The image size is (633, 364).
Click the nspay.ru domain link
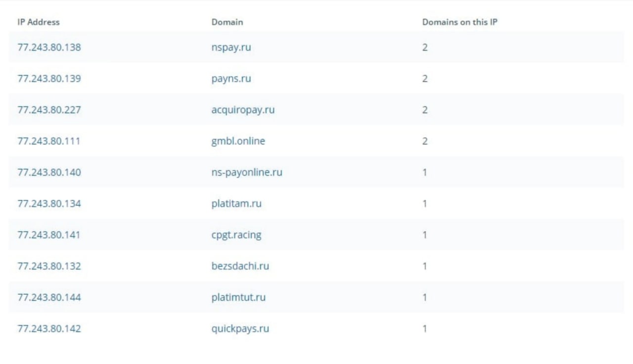tap(231, 48)
